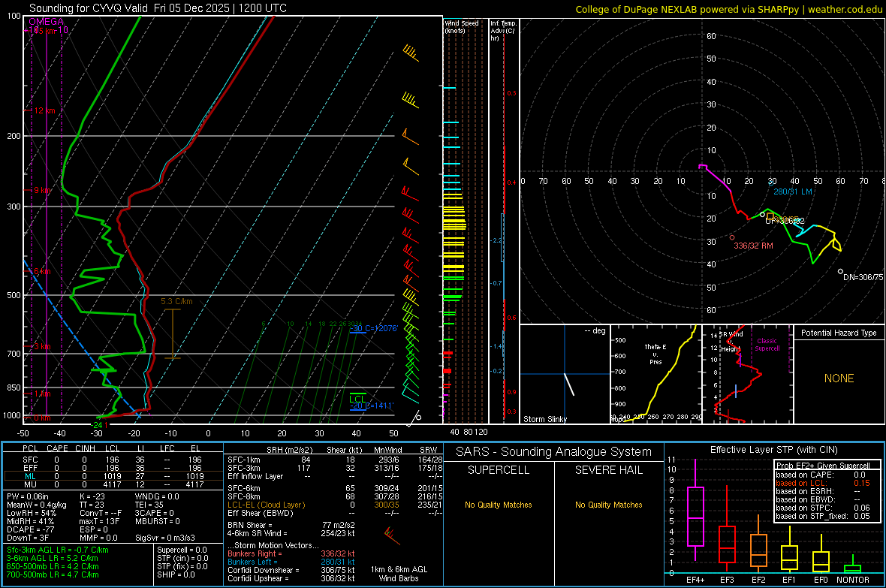Click the Corfidi Upshear vector row
The image size is (886, 588).
tap(291, 578)
